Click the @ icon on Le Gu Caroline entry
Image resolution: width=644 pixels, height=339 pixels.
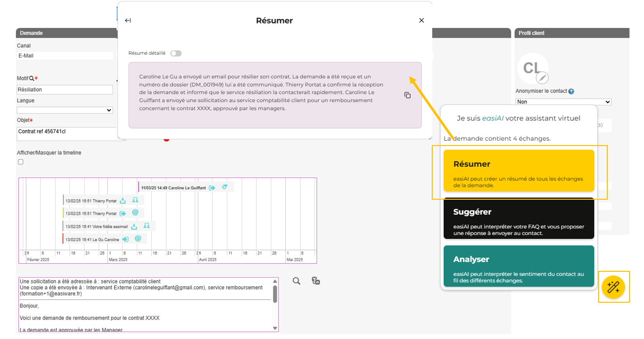click(x=138, y=238)
